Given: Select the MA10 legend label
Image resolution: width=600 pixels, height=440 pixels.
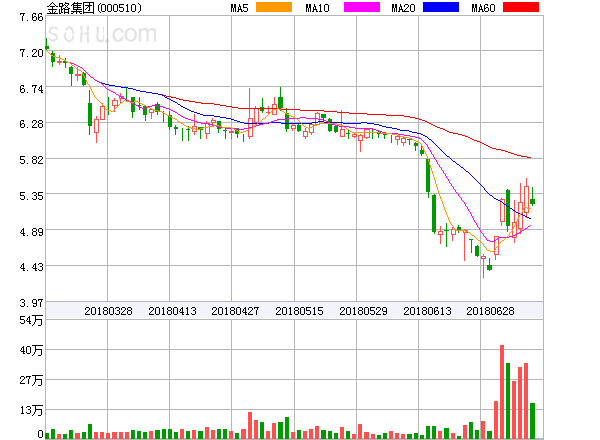Looking at the screenshot, I should (317, 8).
